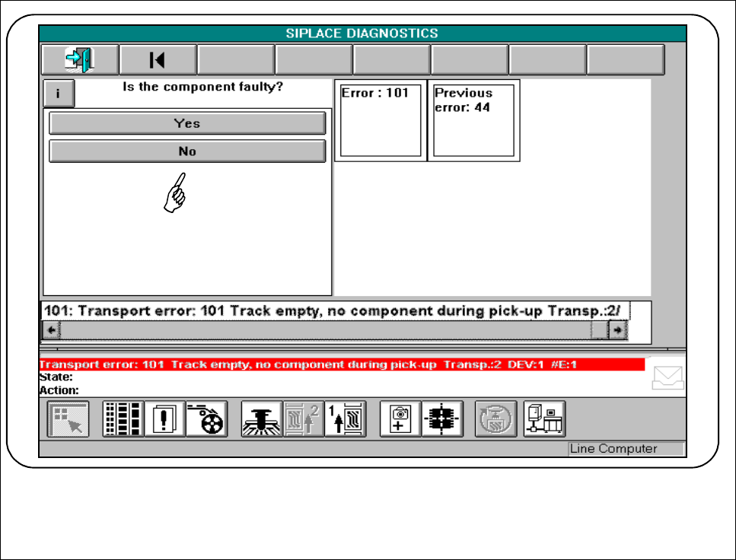
Task: Select the grid with cursor selection icon
Action: (x=68, y=419)
